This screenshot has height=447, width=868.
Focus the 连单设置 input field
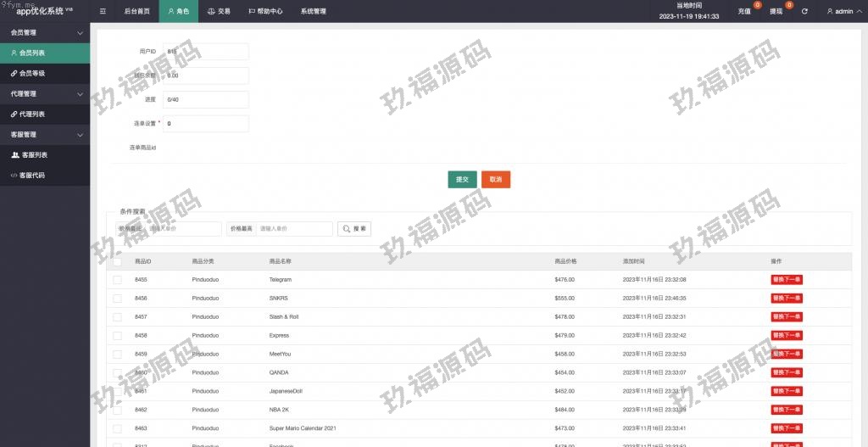[206, 124]
